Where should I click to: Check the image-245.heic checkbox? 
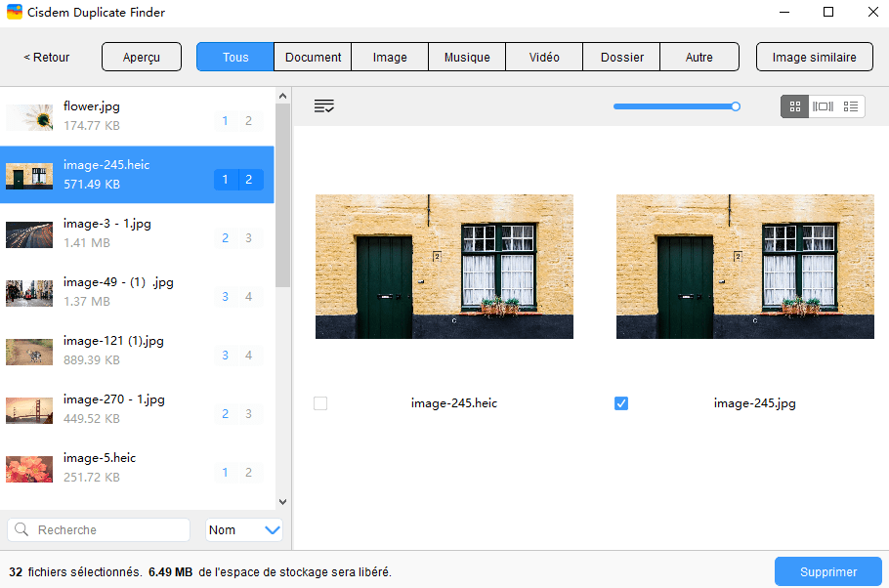[x=320, y=403]
